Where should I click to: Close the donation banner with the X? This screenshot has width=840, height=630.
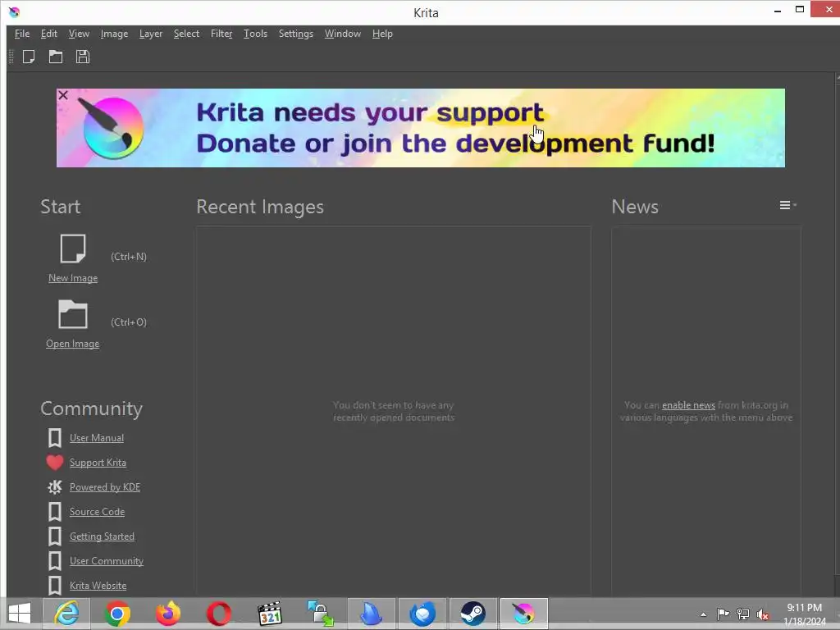(62, 95)
